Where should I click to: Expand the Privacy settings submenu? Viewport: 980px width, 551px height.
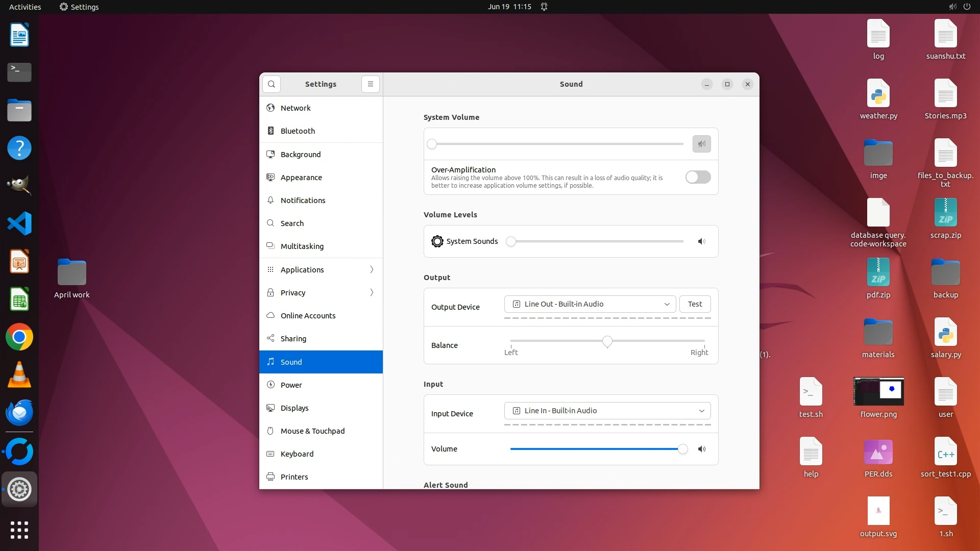(321, 292)
